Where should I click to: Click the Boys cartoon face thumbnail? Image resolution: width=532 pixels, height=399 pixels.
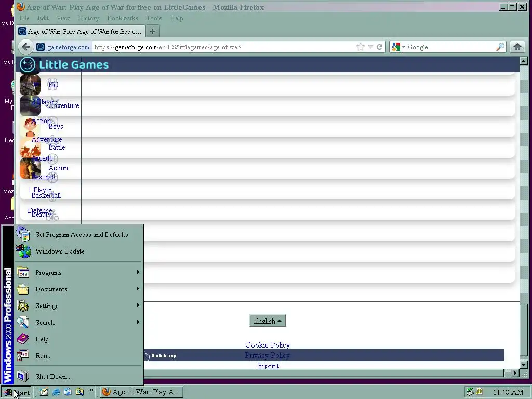tap(30, 127)
